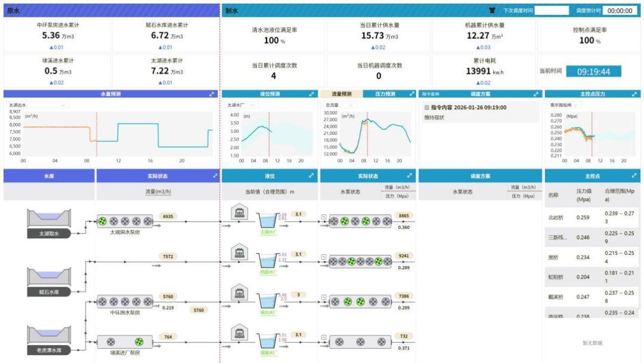Expand the 水量预测 chart panel
This screenshot has height=363, width=644.
pyautogui.click(x=211, y=94)
